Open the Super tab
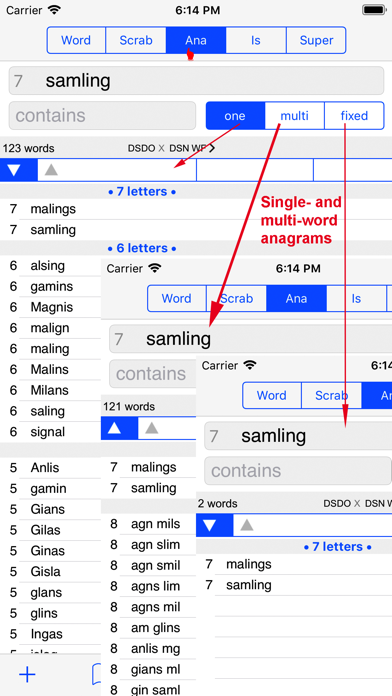The height and width of the screenshot is (696, 392). point(316,40)
